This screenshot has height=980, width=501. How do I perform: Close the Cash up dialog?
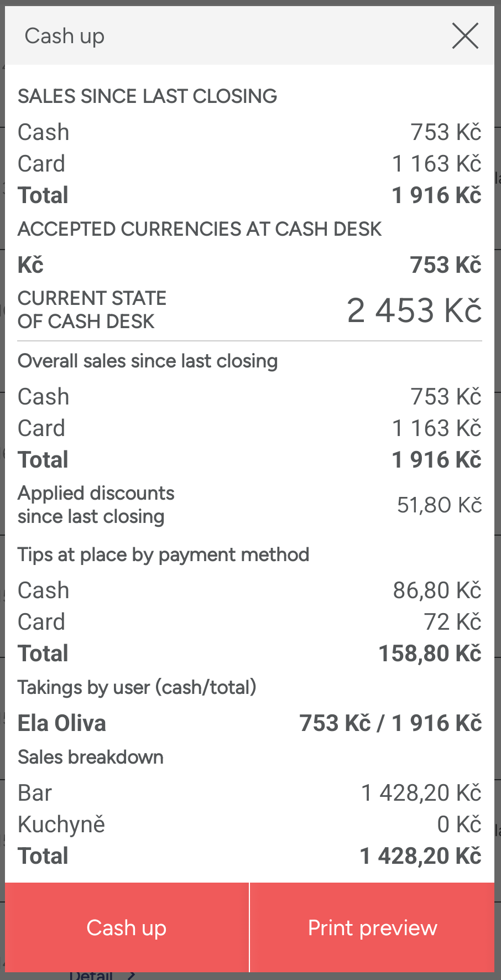click(465, 36)
